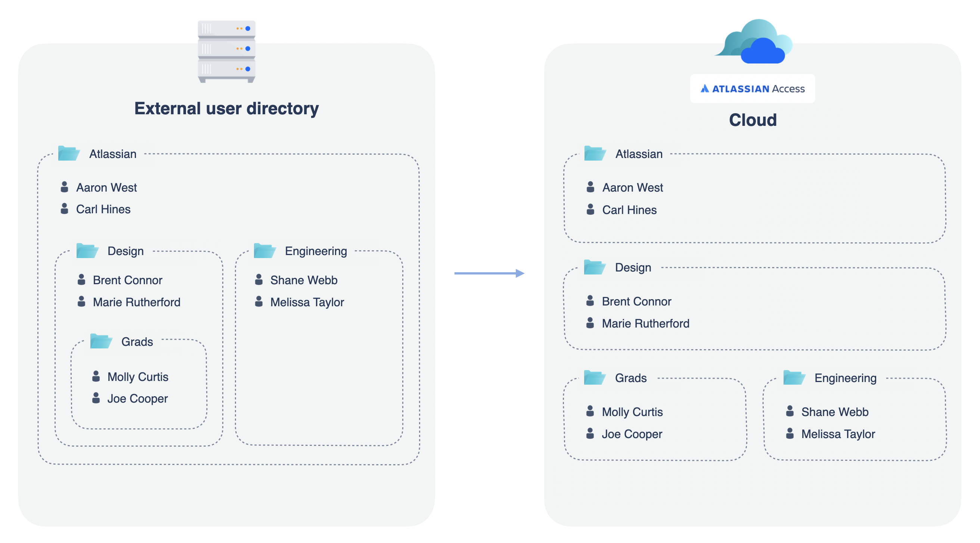This screenshot has width=980, height=543.
Task: Click the Atlassian Access logo badge
Action: (752, 89)
